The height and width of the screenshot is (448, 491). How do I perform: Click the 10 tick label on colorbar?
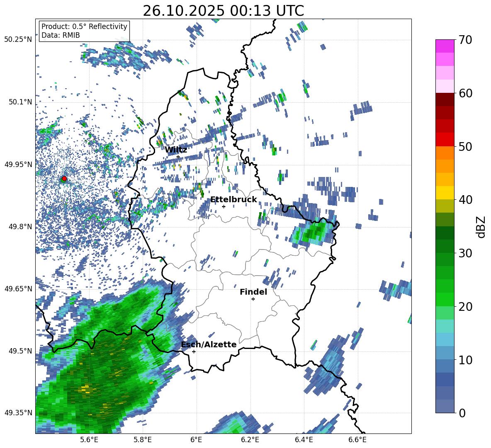click(465, 360)
